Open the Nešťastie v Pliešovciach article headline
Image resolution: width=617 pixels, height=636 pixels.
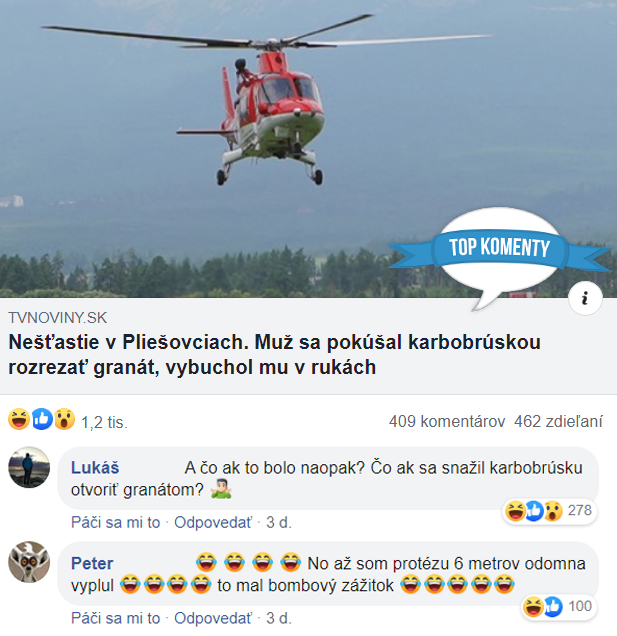tap(274, 355)
